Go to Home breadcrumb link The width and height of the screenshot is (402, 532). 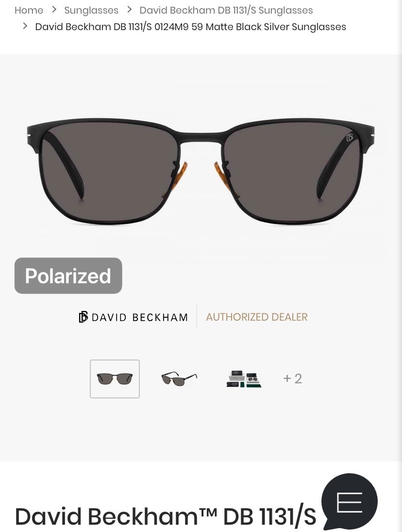(x=29, y=10)
